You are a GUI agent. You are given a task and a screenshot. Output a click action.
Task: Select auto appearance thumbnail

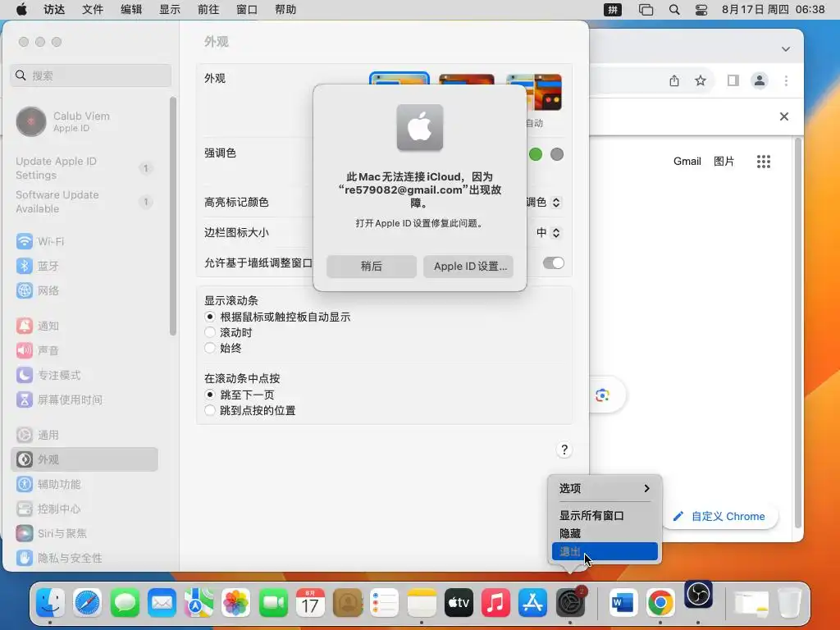[533, 92]
